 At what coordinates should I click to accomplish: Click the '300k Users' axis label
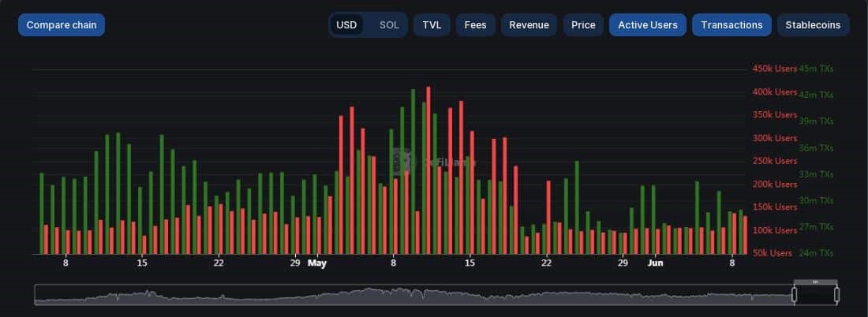(x=774, y=138)
